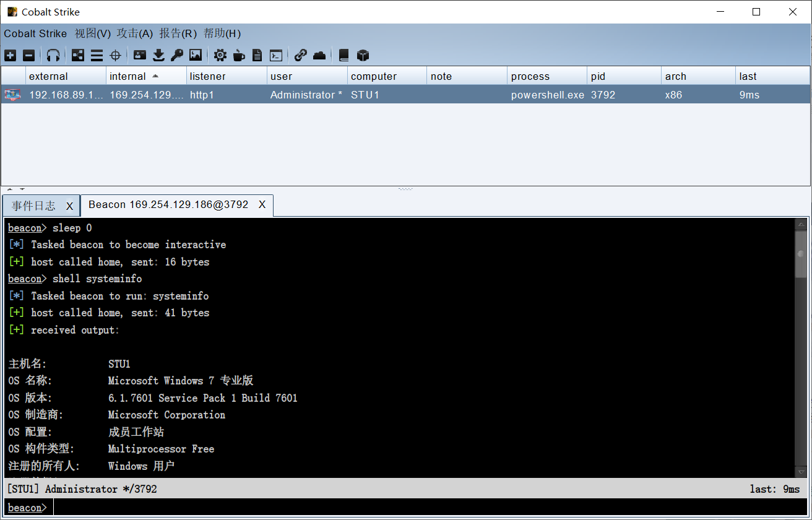Click the console vertical scrollbar thumb
This screenshot has height=520, width=812.
pyautogui.click(x=801, y=254)
